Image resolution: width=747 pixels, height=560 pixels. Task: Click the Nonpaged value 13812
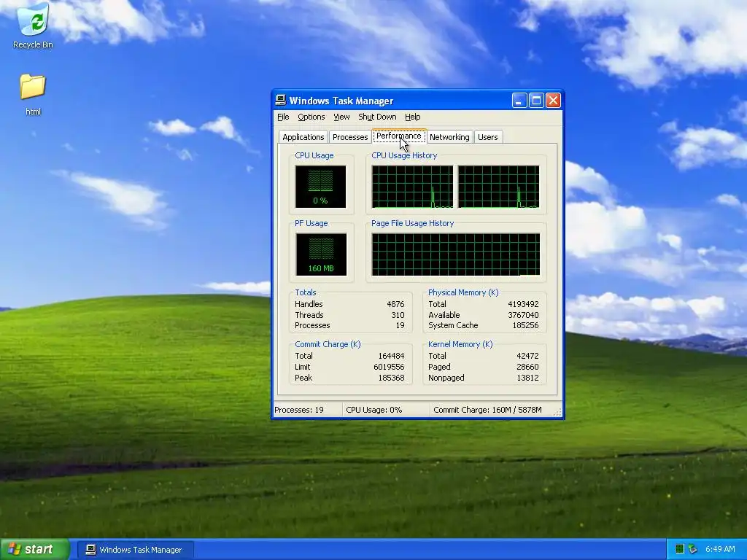pos(527,378)
